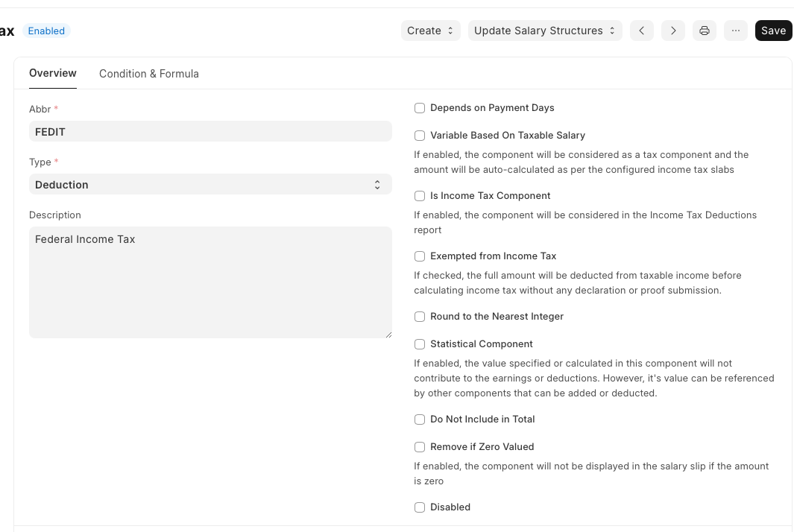The height and width of the screenshot is (532, 794).
Task: Click the Type field label
Action: 40,162
